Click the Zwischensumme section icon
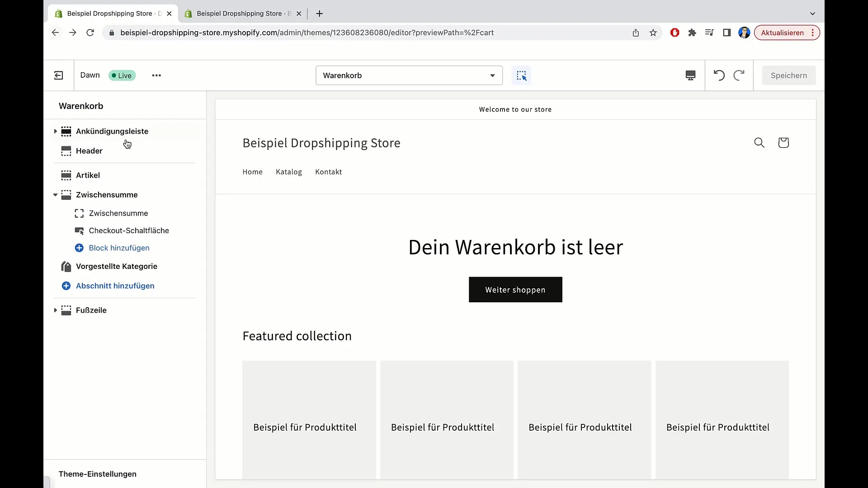868x488 pixels. click(66, 195)
